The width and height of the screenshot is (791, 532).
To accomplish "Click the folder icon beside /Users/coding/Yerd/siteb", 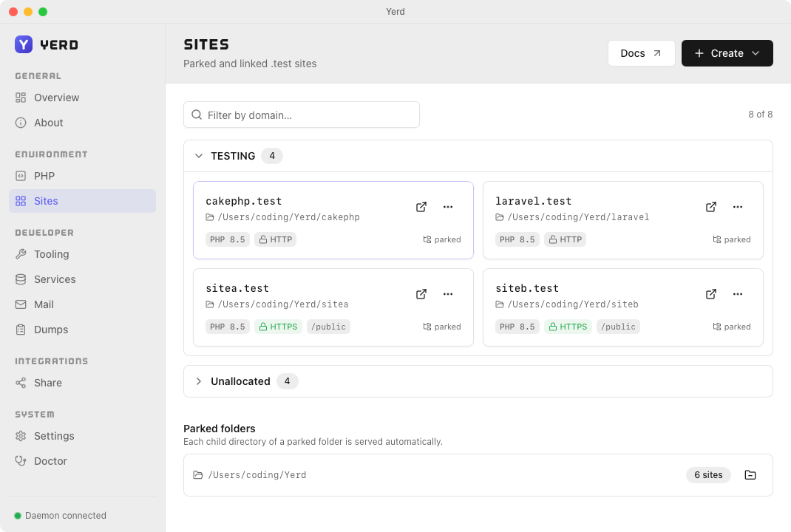I will coord(500,304).
